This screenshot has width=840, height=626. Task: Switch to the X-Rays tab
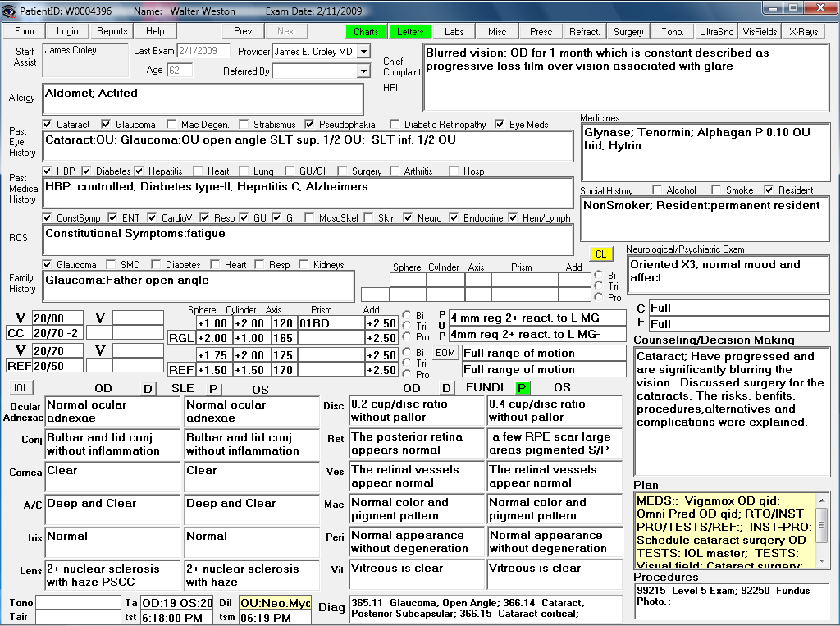(x=804, y=32)
